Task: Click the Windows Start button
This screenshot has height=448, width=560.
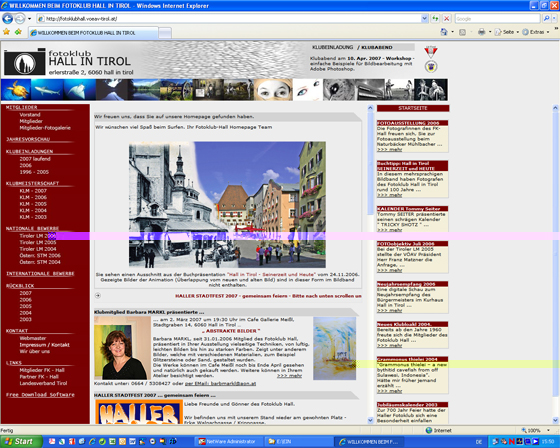Action: 21,442
